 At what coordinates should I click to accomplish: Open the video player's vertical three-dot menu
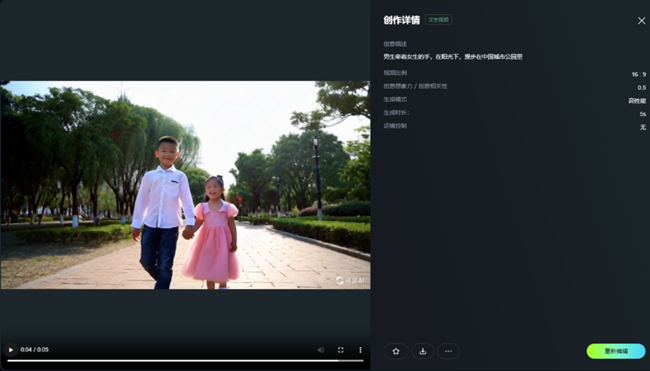(x=360, y=350)
